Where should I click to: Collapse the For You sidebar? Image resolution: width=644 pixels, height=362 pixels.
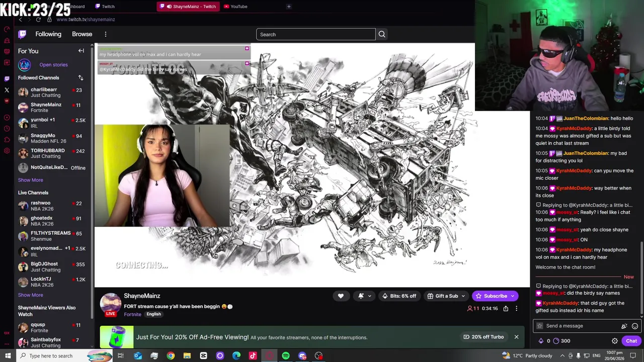pos(81,51)
